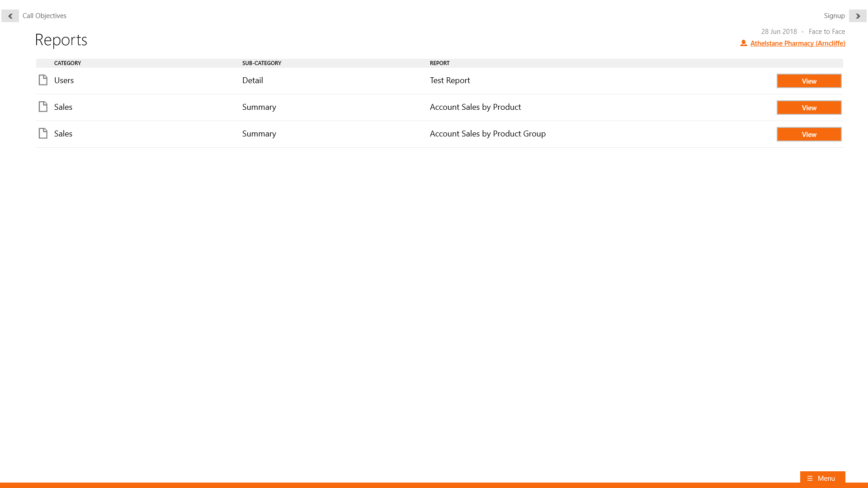Click document icon for Account Sales by Product
The image size is (868, 488).
click(x=43, y=107)
